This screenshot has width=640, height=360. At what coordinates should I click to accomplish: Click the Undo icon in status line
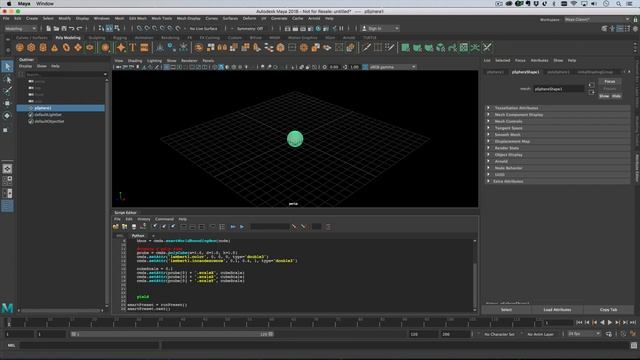click(x=72, y=29)
